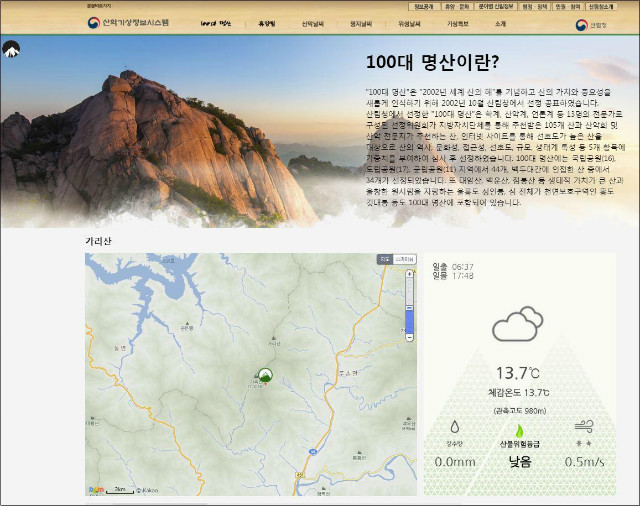
Task: Click the 소개 link in navigation
Action: pos(500,24)
